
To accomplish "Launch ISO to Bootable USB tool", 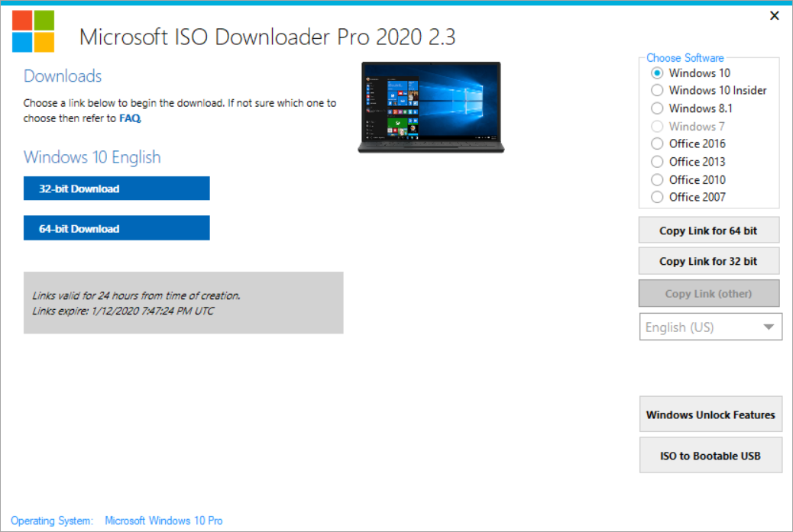I will click(x=710, y=455).
